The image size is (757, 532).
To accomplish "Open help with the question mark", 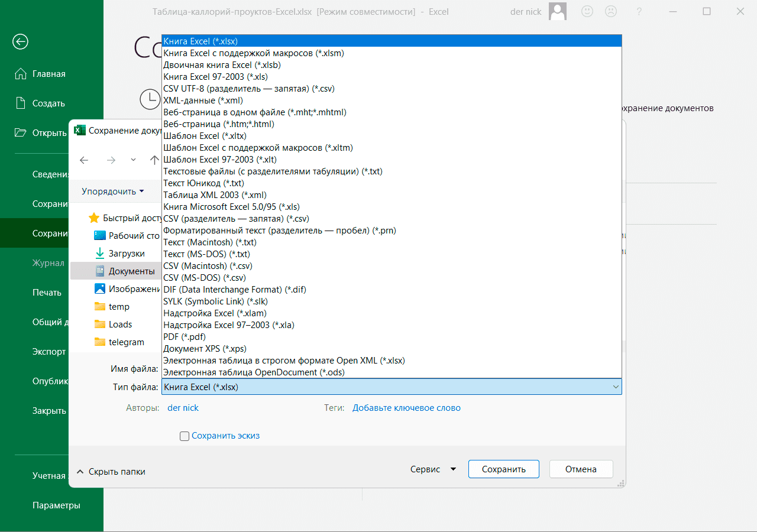I will [639, 11].
